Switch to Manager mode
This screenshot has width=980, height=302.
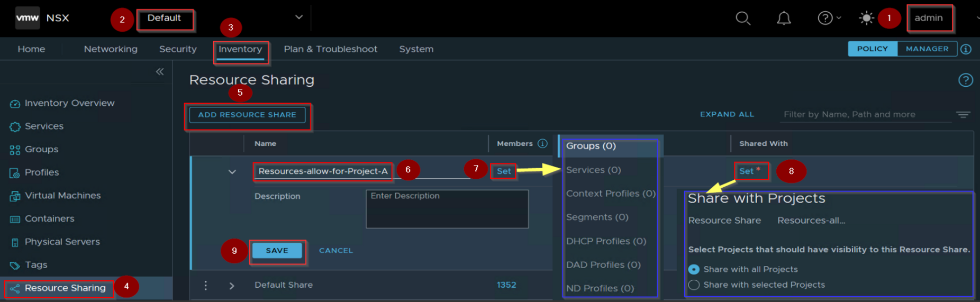point(927,49)
